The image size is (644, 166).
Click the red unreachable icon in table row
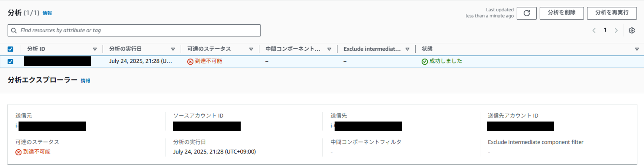[x=190, y=61]
